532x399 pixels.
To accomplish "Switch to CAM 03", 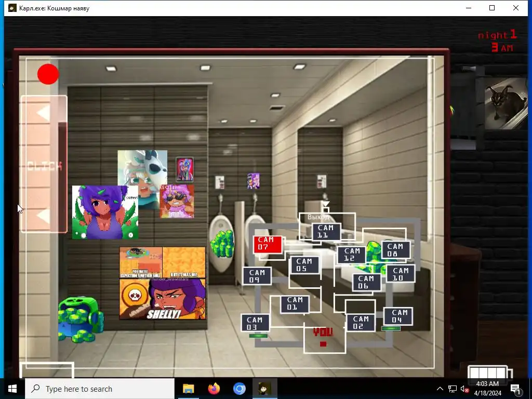I will click(x=255, y=323).
